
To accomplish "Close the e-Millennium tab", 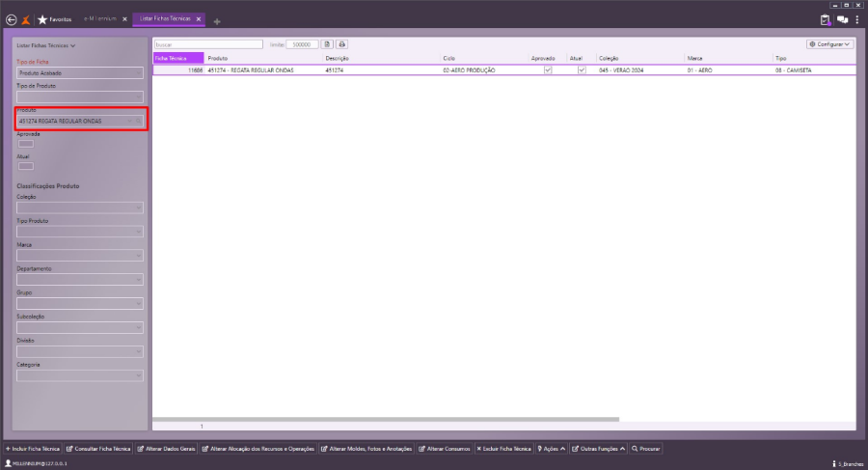I will point(124,19).
